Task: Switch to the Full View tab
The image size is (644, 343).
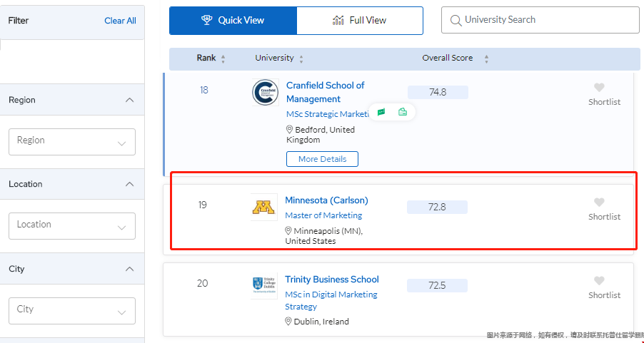Action: (359, 21)
